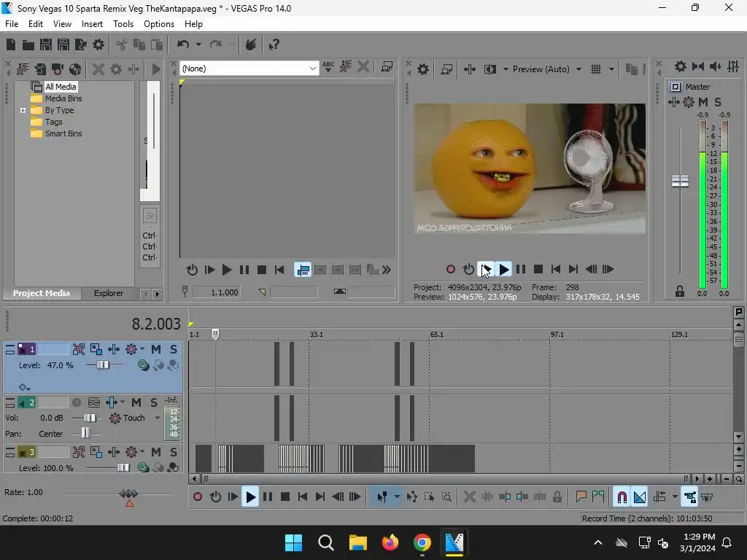Viewport: 747px width, 560px height.
Task: Click Record in timeline transport bar
Action: pos(198,497)
